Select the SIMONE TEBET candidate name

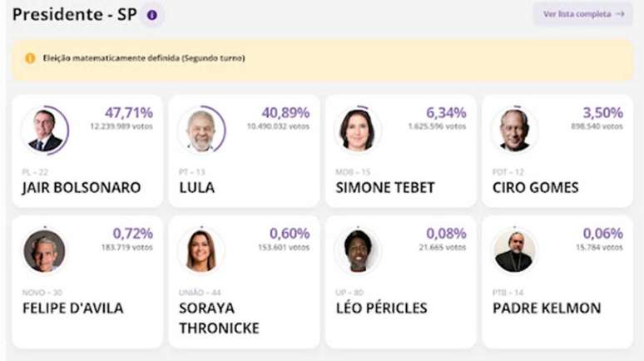click(x=385, y=188)
